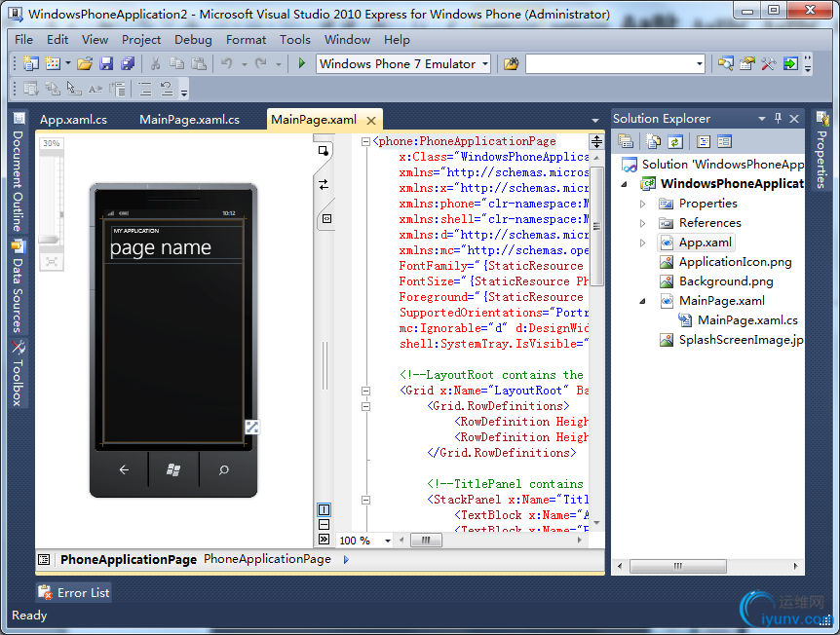Swap the design and XAML panes
Image resolution: width=840 pixels, height=635 pixels.
click(x=324, y=185)
